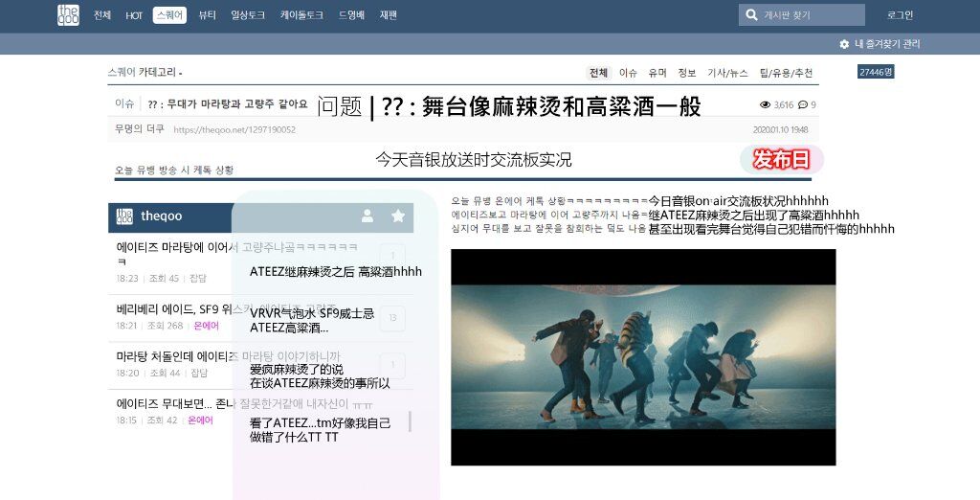Screen dimensions: 980x500
Task: Click theqoo logo in embedded panel header
Action: click(x=124, y=216)
